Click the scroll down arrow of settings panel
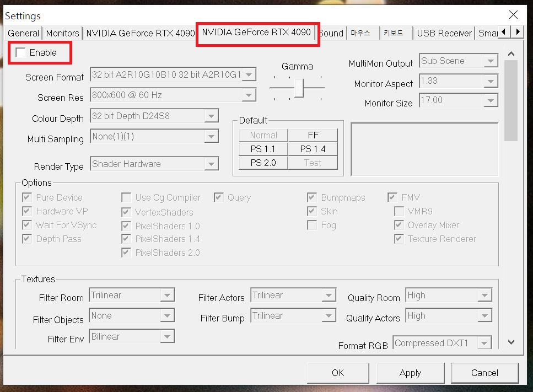 click(x=511, y=342)
